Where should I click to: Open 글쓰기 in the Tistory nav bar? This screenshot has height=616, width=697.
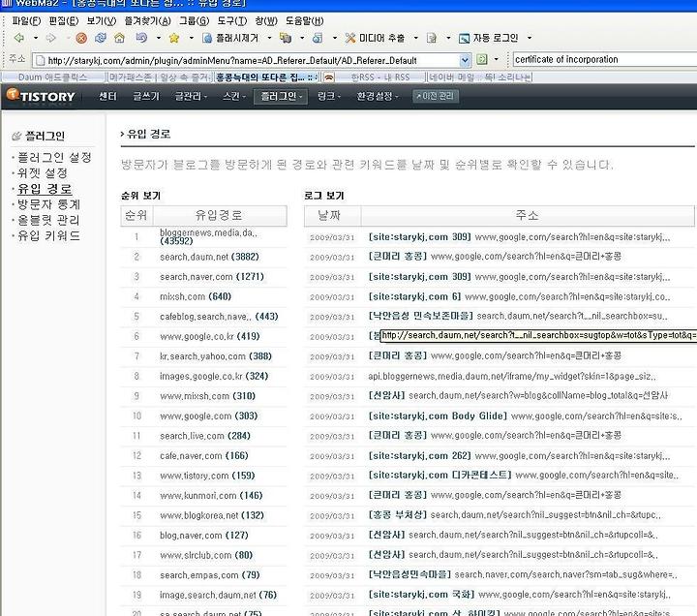[x=146, y=96]
